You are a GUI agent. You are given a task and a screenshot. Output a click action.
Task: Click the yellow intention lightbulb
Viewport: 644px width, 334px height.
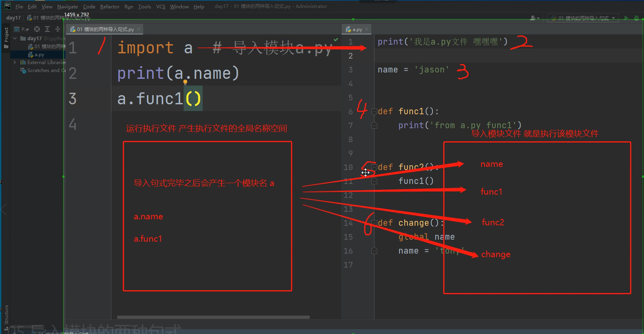185,82
